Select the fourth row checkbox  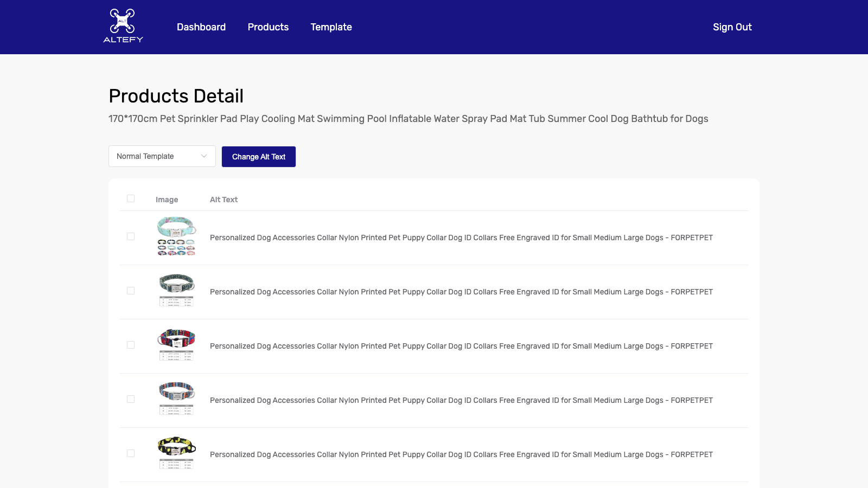[131, 399]
